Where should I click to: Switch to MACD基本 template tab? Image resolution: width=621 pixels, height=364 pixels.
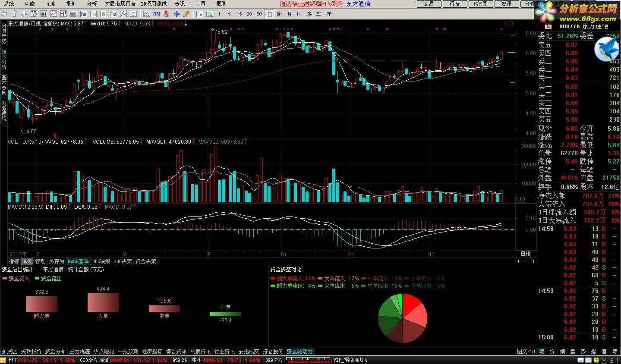click(78, 261)
